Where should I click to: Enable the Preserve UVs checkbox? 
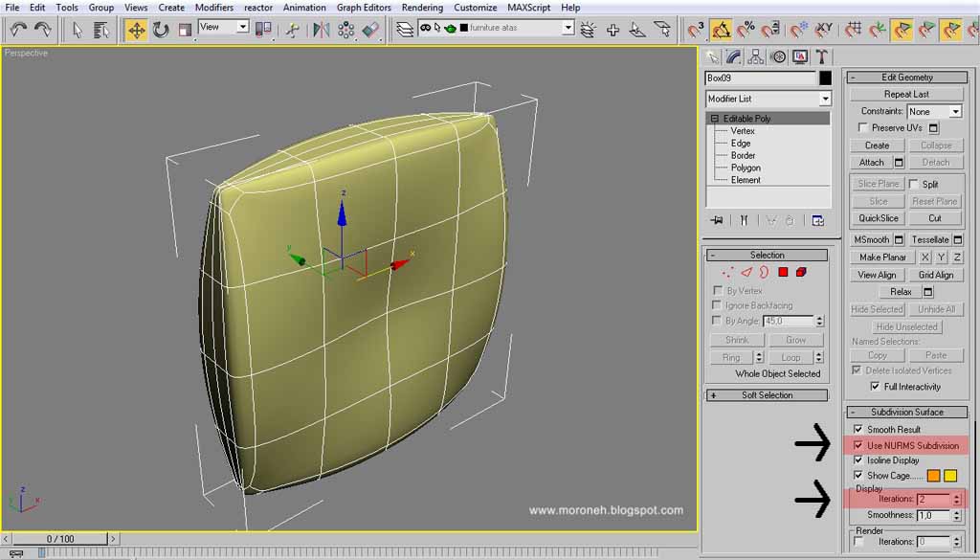(x=863, y=127)
